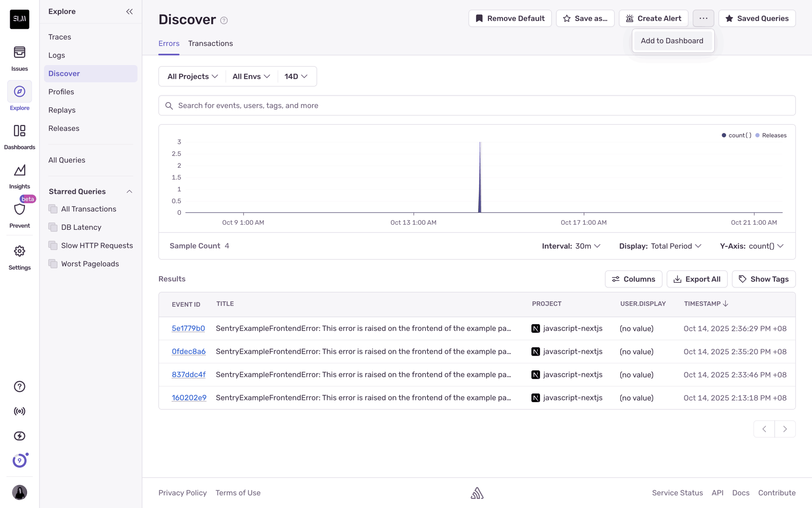Click the search events input field

477,105
